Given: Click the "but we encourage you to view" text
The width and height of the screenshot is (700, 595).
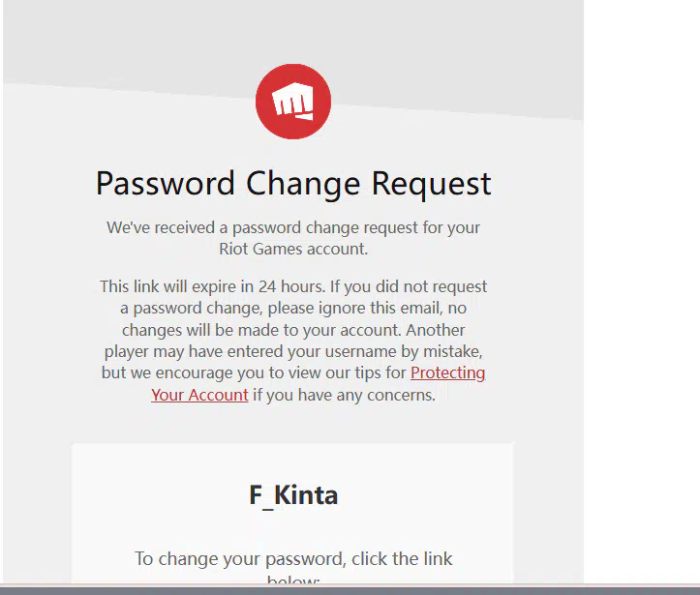Looking at the screenshot, I should pyautogui.click(x=254, y=373).
